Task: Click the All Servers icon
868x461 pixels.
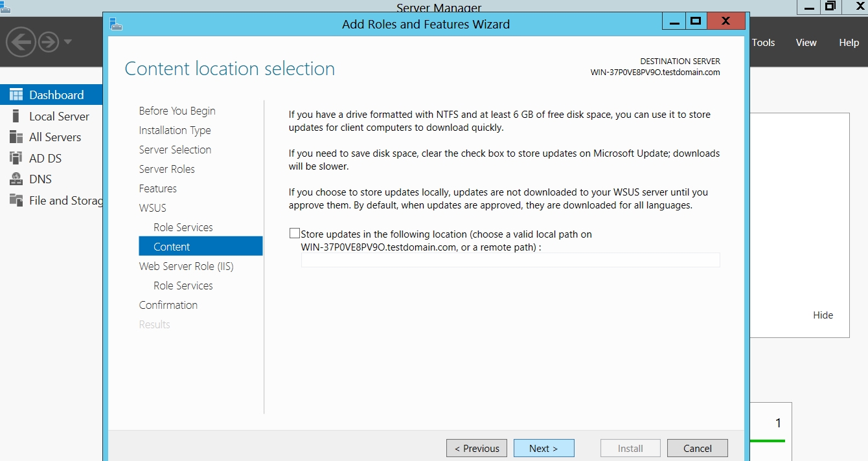Action: click(x=16, y=137)
